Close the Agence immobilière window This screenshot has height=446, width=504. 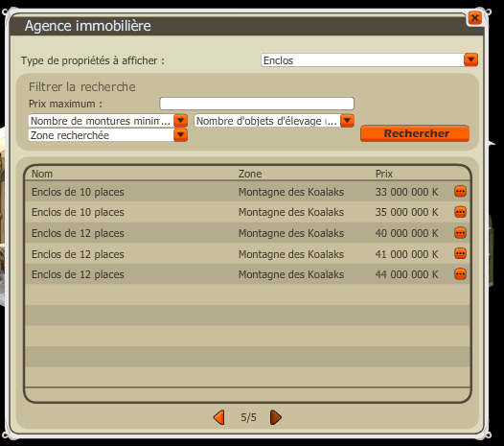(474, 18)
